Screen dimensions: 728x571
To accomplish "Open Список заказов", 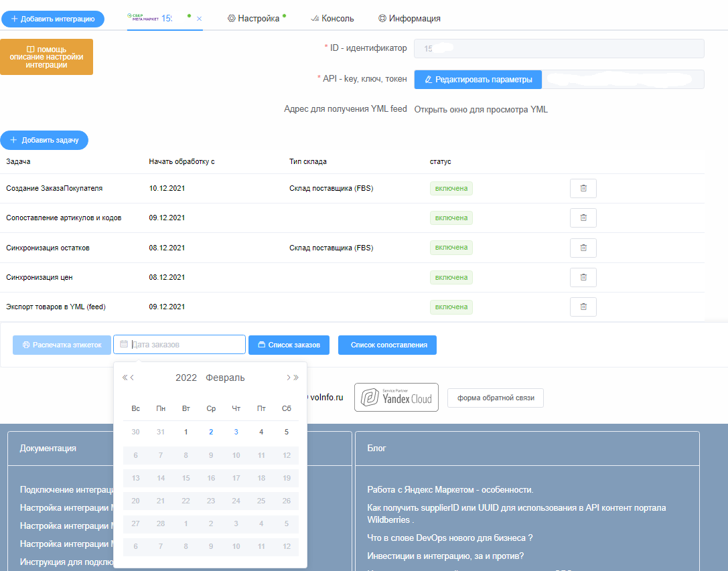I will [289, 345].
